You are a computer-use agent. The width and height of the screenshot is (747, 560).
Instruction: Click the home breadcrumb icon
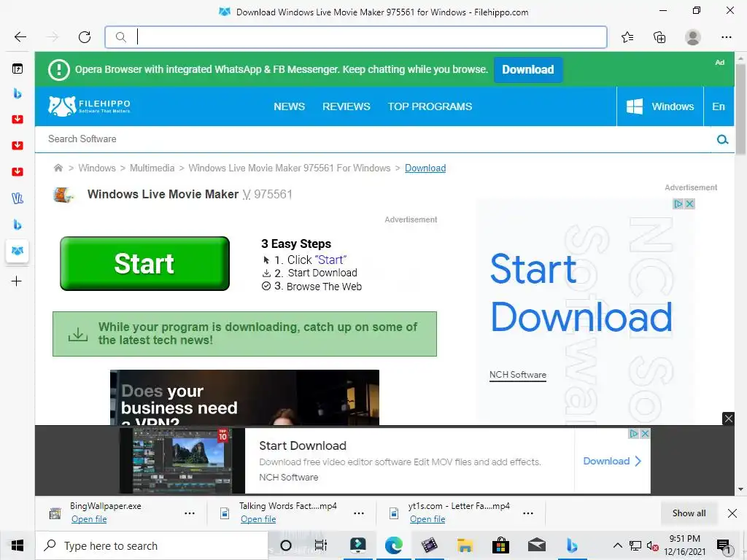[58, 168]
